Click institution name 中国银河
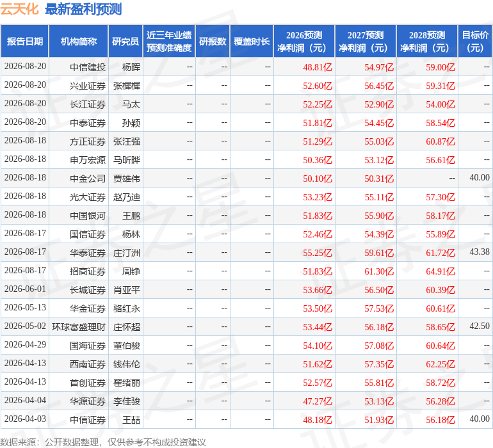The image size is (493, 448). coord(88,215)
